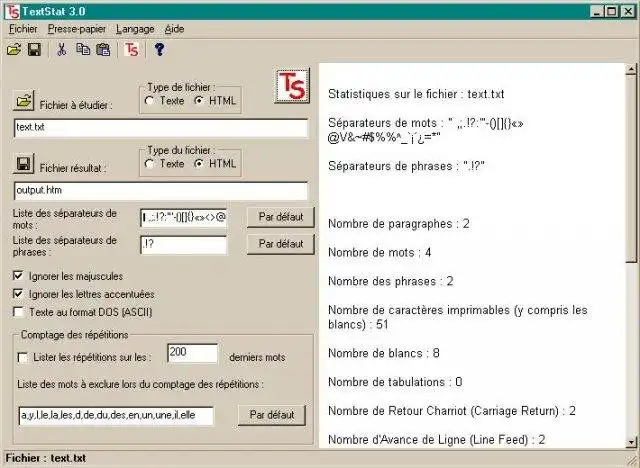
Task: Click the results scrollbar down arrow
Action: [631, 442]
